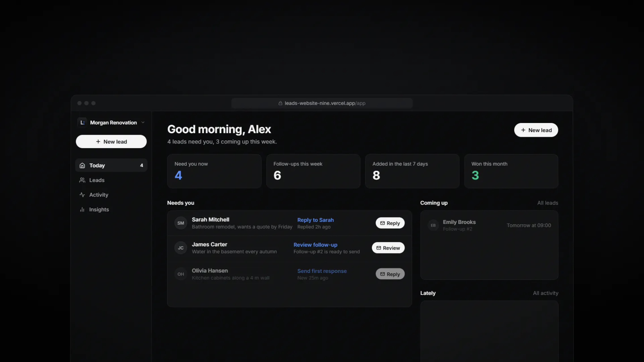This screenshot has width=644, height=362.
Task: Click the Review button for James Carter
Action: pyautogui.click(x=388, y=248)
